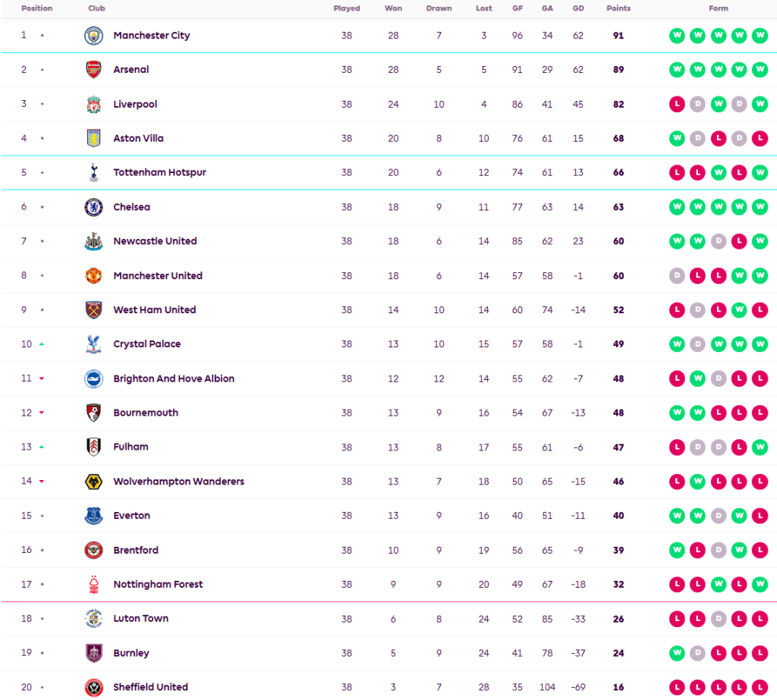Click Crystal Palace's green up-arrow position indicator
The height and width of the screenshot is (700, 777).
tap(42, 344)
